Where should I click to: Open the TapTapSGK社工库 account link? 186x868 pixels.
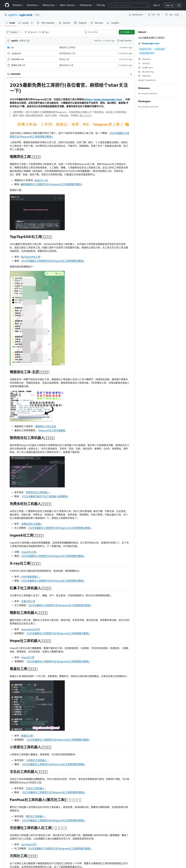tap(30, 257)
